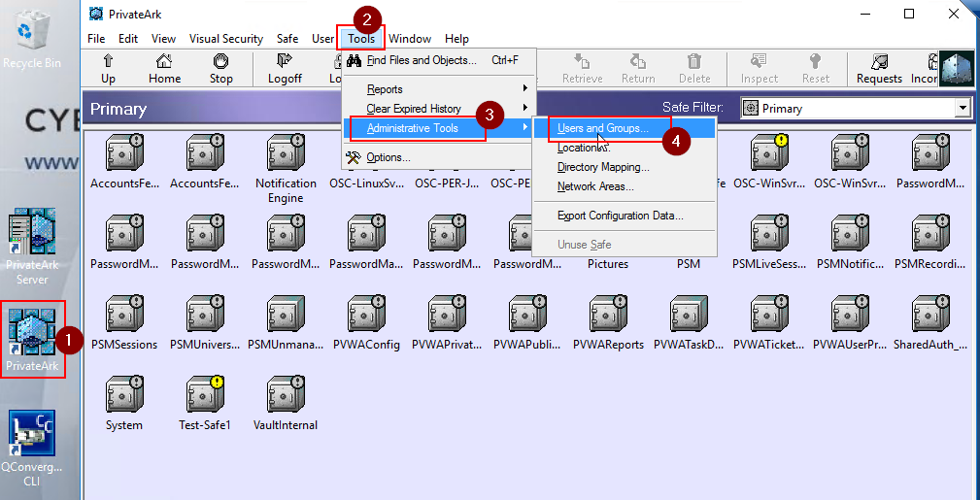
Task: Open the Help menu
Action: click(x=456, y=39)
